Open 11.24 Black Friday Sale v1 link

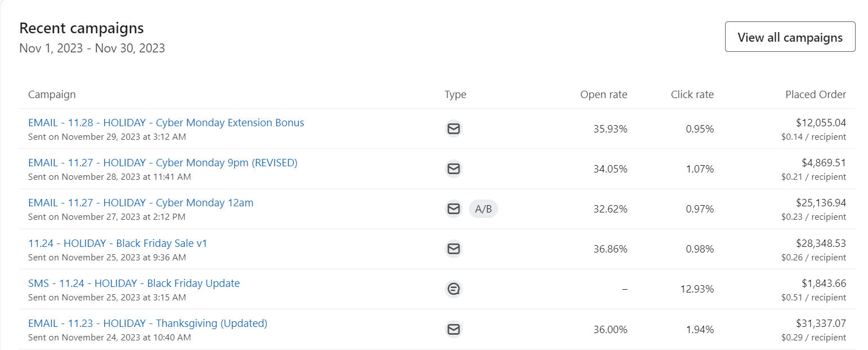(x=118, y=243)
